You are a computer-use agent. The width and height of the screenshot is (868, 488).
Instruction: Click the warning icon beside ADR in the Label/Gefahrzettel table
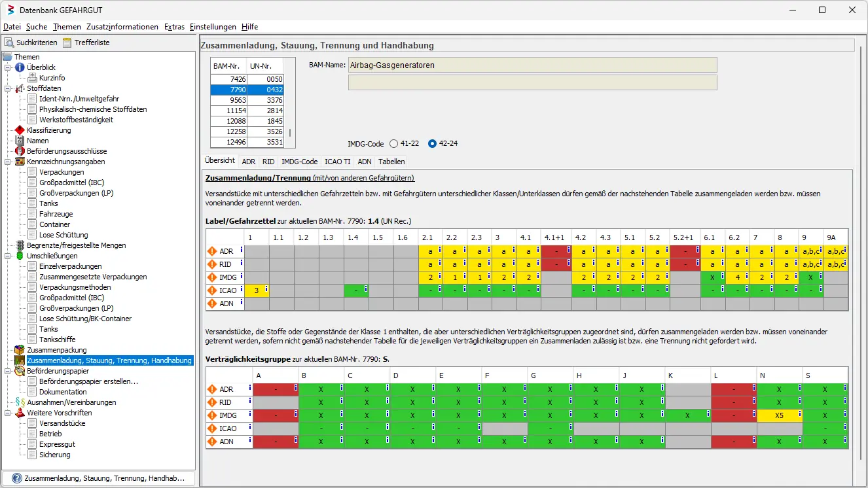[x=211, y=251]
